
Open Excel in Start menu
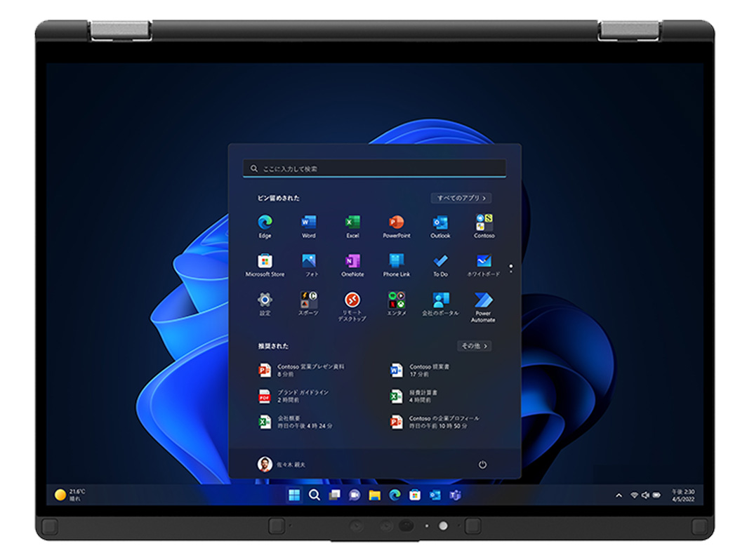pos(352,226)
